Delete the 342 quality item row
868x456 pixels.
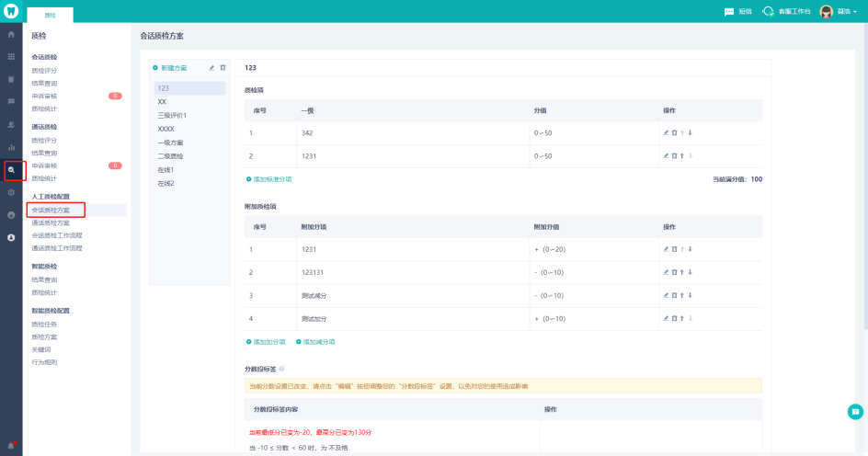674,132
